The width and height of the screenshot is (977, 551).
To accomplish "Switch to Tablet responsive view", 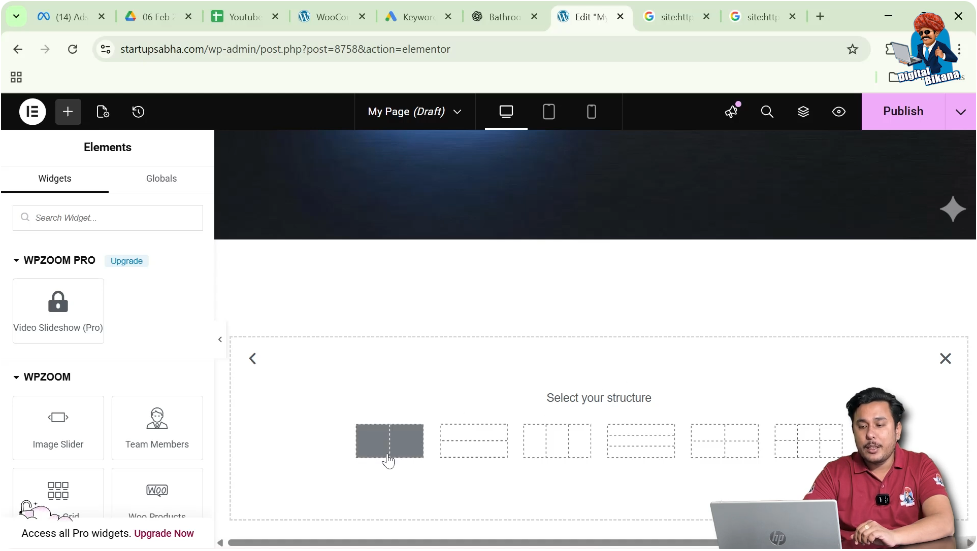I will [548, 112].
